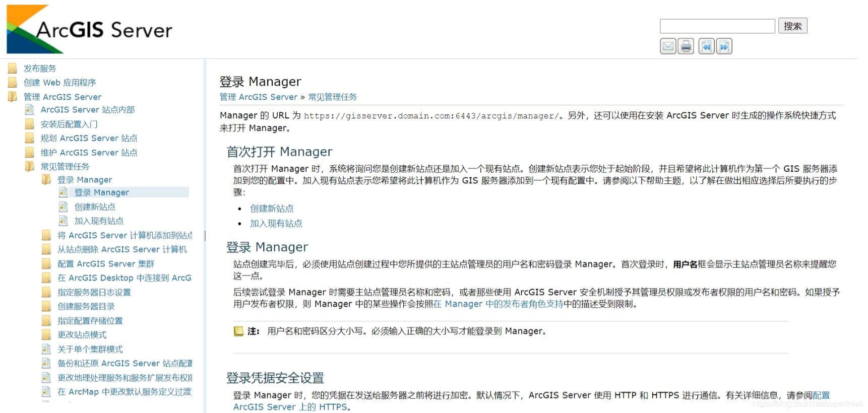Screen dimensions: 868x413
Task: Click page icon of selected 登录 Manager
Action: (64, 192)
